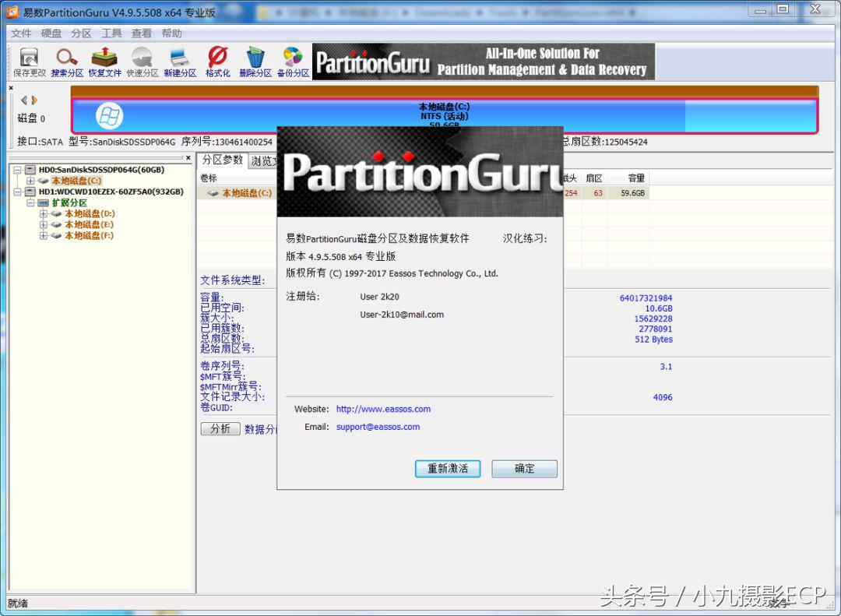
Task: Click the Search Partition (搜索分区) toolbar icon
Action: pos(67,62)
